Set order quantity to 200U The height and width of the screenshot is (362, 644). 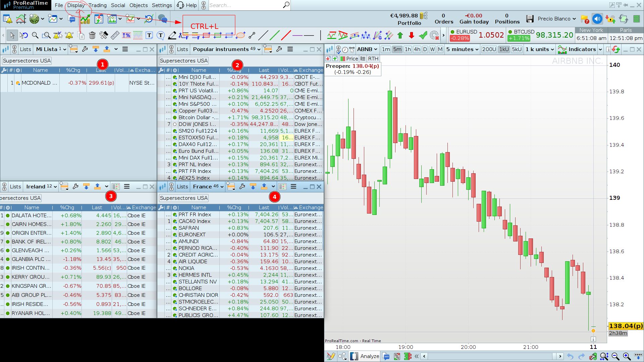pyautogui.click(x=489, y=49)
